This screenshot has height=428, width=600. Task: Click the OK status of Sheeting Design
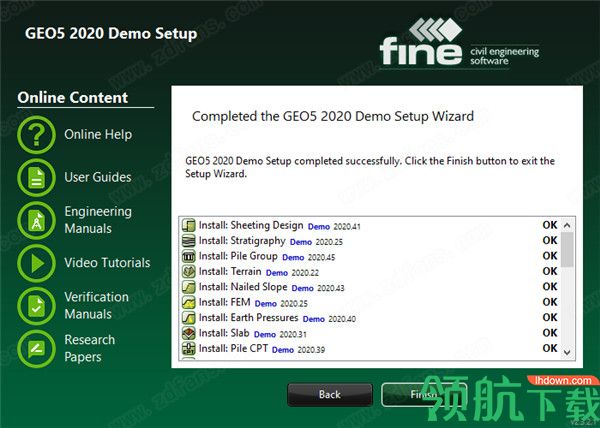click(550, 225)
